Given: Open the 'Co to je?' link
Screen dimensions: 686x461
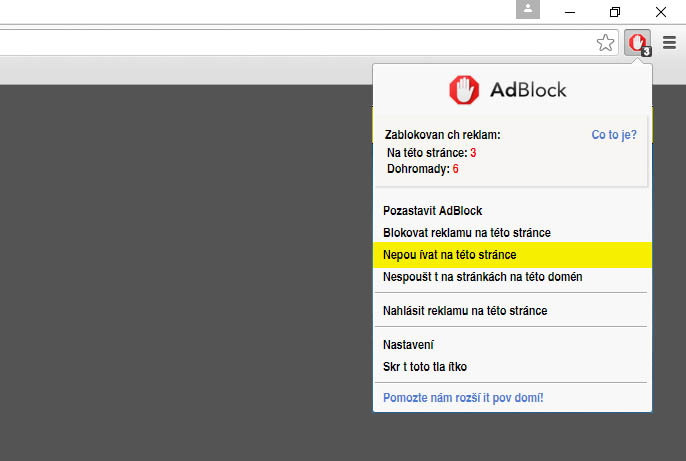Looking at the screenshot, I should pos(614,135).
